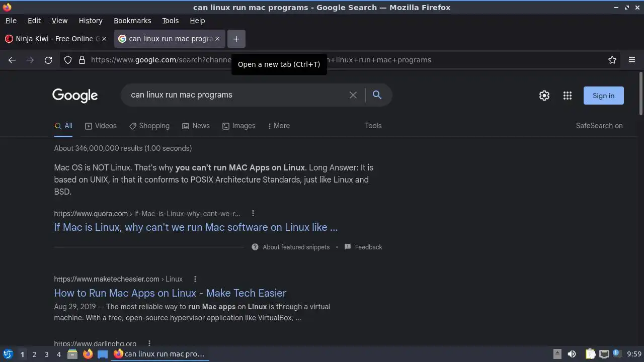The width and height of the screenshot is (644, 362).
Task: Open the Google apps grid
Action: [x=568, y=96]
